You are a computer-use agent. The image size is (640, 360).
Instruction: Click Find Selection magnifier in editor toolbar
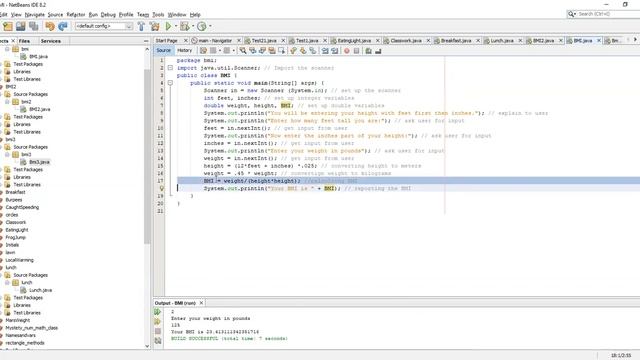[243, 51]
